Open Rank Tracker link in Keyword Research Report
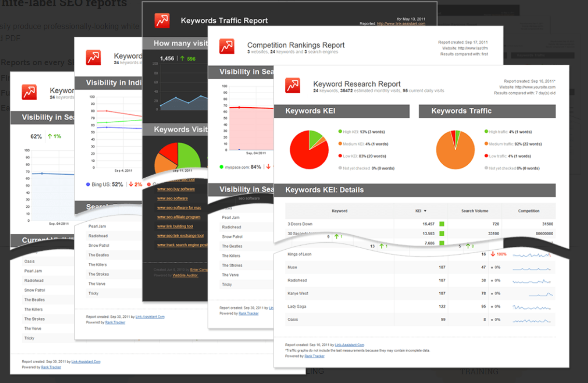The height and width of the screenshot is (383, 588). coord(315,356)
